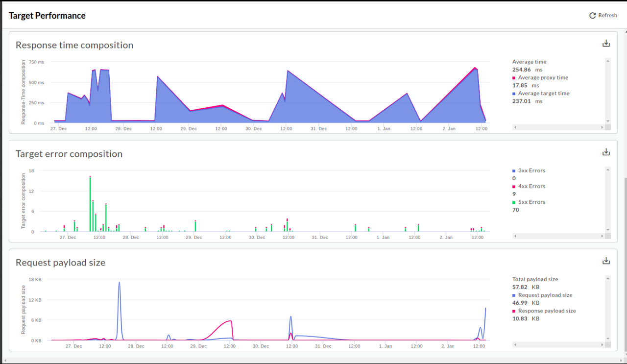Download the Response time composition chart

(x=606, y=43)
